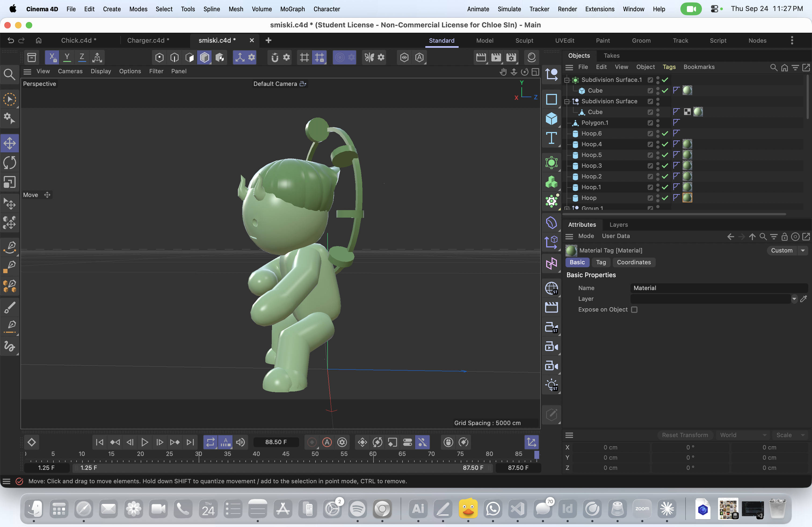Switch to Edges mode icon
The image size is (812, 527).
174,57
